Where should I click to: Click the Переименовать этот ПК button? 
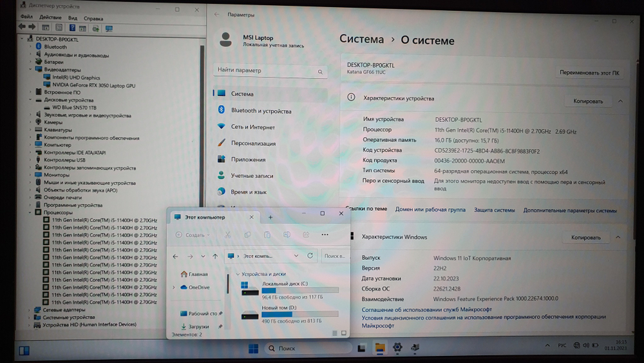[x=590, y=74]
